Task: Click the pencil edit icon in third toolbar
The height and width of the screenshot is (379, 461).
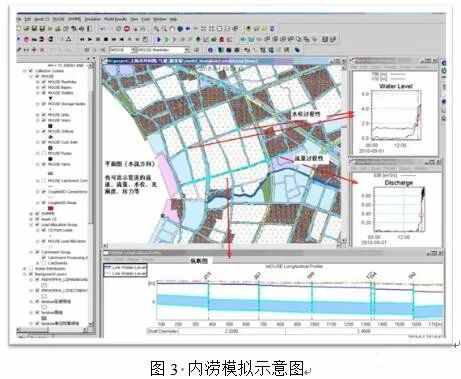Action: coord(19,50)
